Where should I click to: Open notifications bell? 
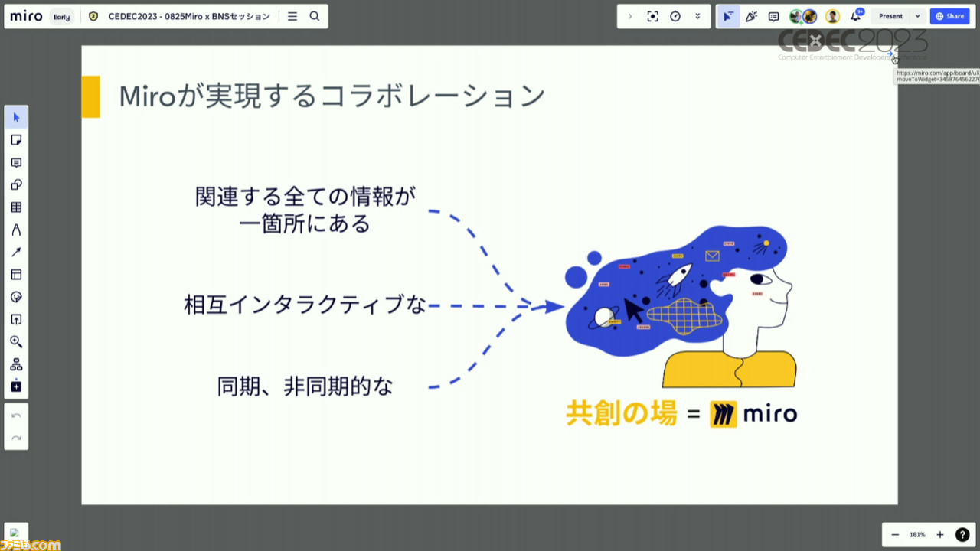856,16
